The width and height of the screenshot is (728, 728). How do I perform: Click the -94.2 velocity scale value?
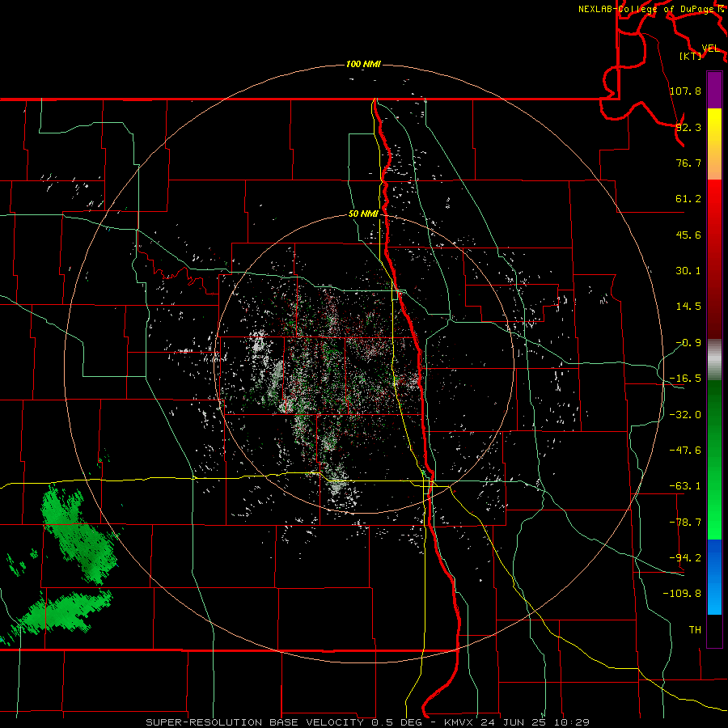[x=685, y=558]
